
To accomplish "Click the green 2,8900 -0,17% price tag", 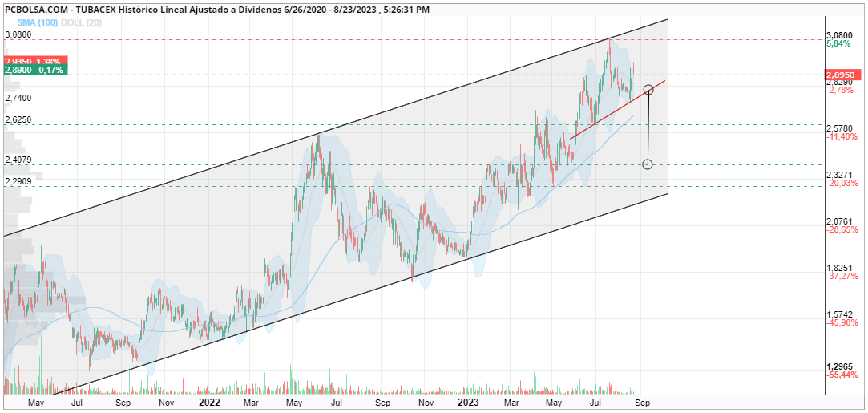I will (x=35, y=71).
